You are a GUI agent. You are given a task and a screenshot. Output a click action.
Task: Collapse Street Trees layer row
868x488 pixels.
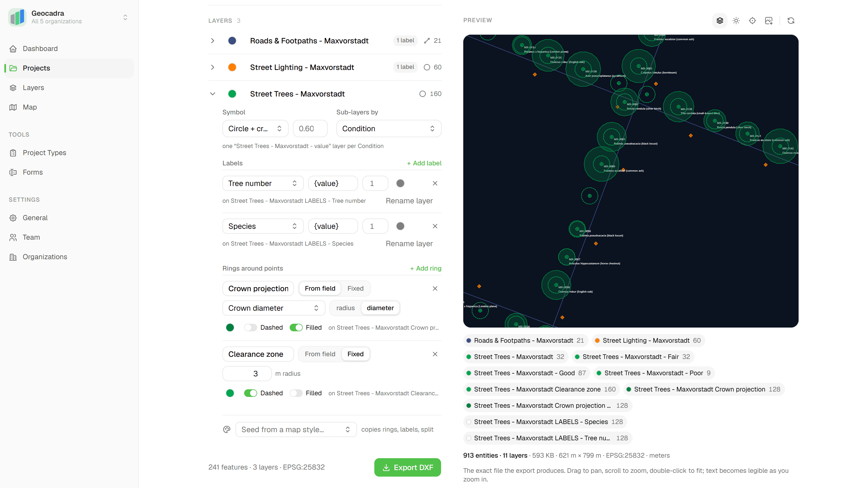[x=213, y=94]
